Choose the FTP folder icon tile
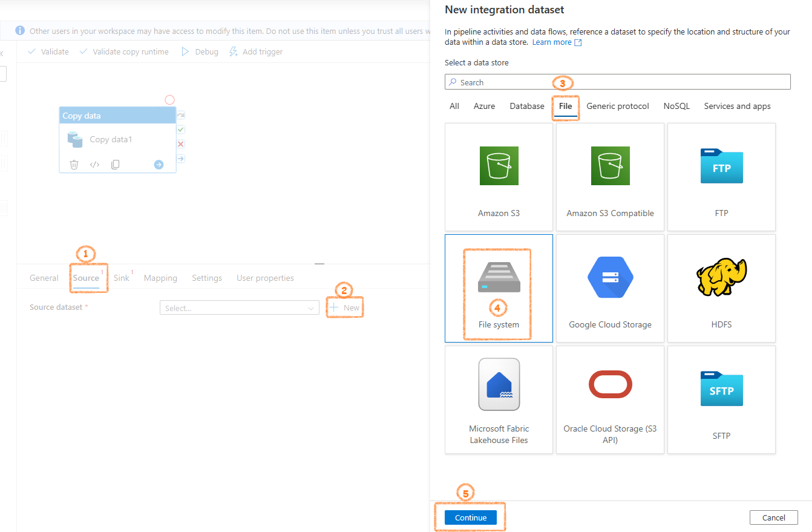812x532 pixels. pos(721,177)
